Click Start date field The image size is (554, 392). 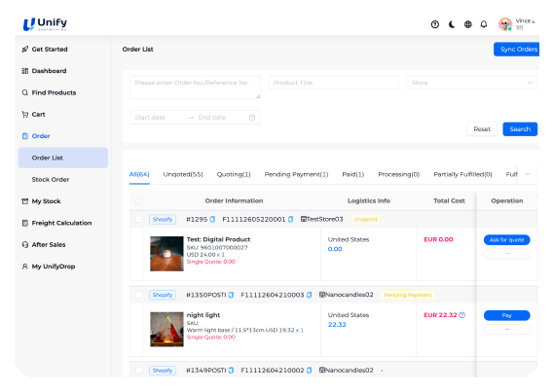[x=157, y=117]
